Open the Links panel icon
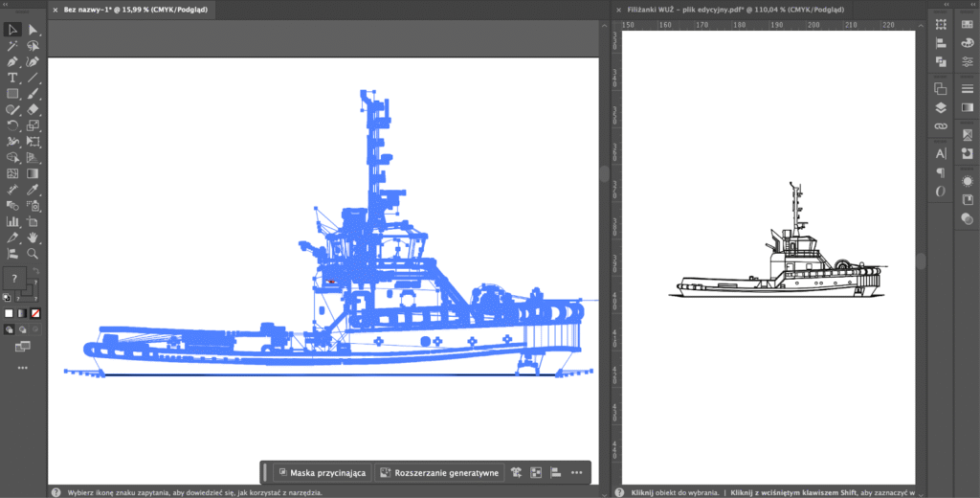980x498 pixels. click(x=940, y=126)
